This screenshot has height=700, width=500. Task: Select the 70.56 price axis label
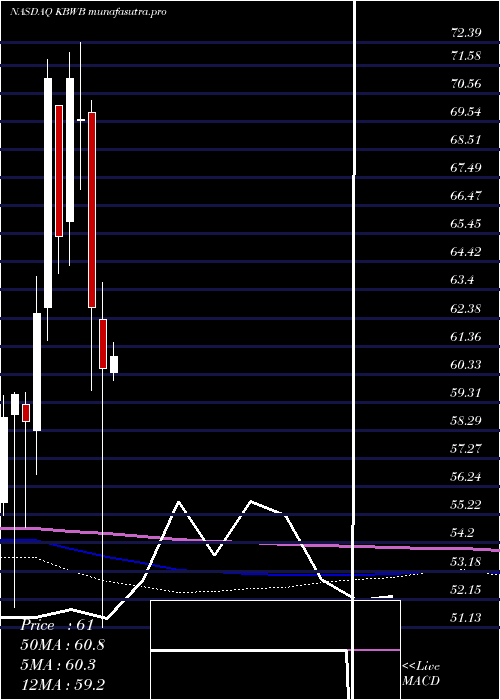point(466,83)
